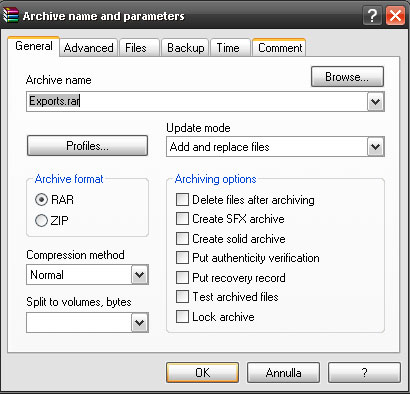Open the Profiles... button
Viewport: 410px width, 394px height.
(x=87, y=146)
